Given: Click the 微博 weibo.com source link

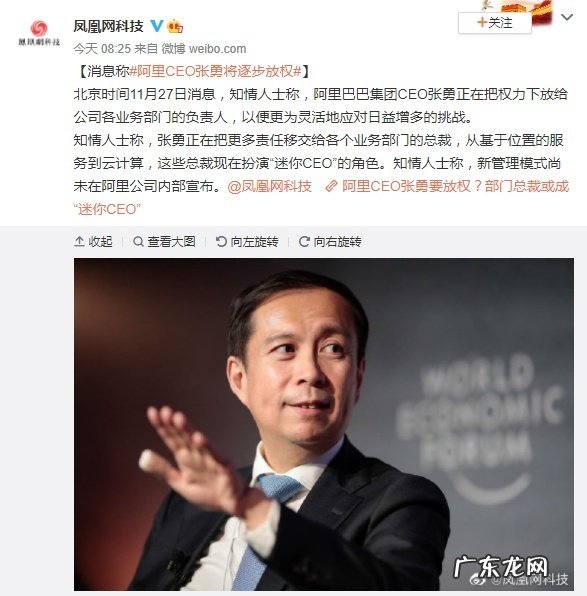Looking at the screenshot, I should pyautogui.click(x=204, y=49).
